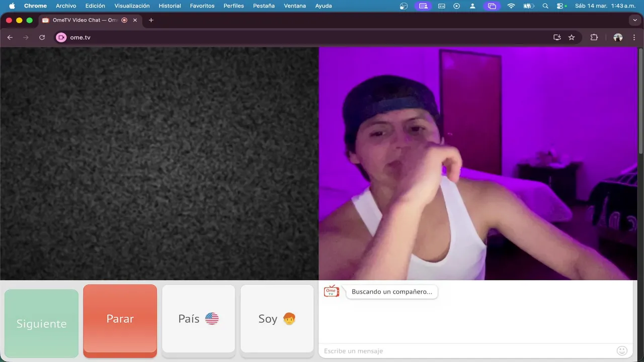Click the tab's recording indicator icon
This screenshot has height=362, width=644.
[124, 20]
